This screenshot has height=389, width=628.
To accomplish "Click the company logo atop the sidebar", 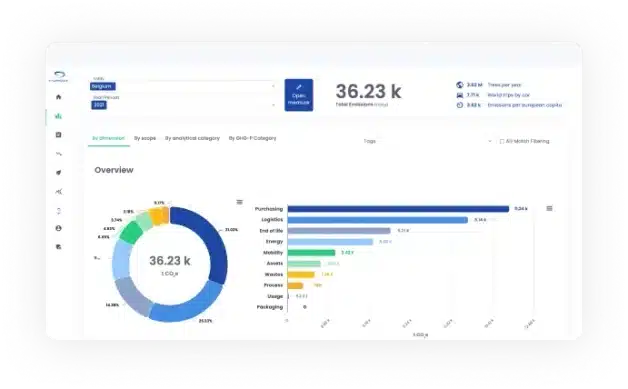I will tap(59, 76).
